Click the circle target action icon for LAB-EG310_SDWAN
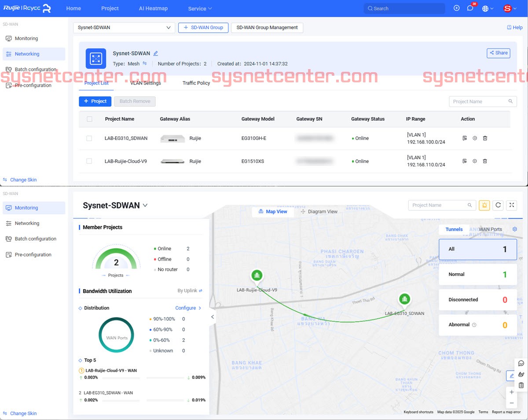Screen dimensions: 528x420 [x=475, y=138]
